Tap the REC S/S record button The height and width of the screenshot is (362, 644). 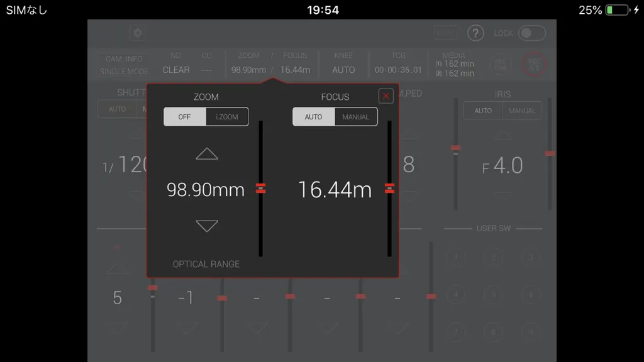point(534,65)
